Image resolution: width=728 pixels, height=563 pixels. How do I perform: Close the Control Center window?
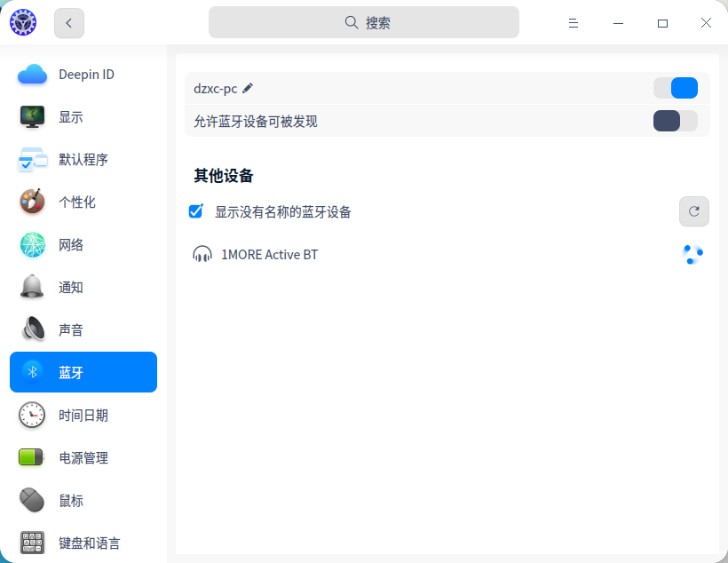click(706, 23)
